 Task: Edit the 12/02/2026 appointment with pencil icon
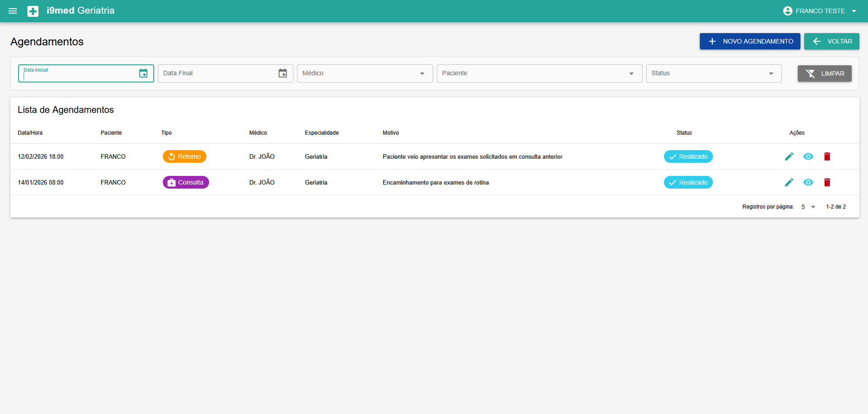click(789, 156)
